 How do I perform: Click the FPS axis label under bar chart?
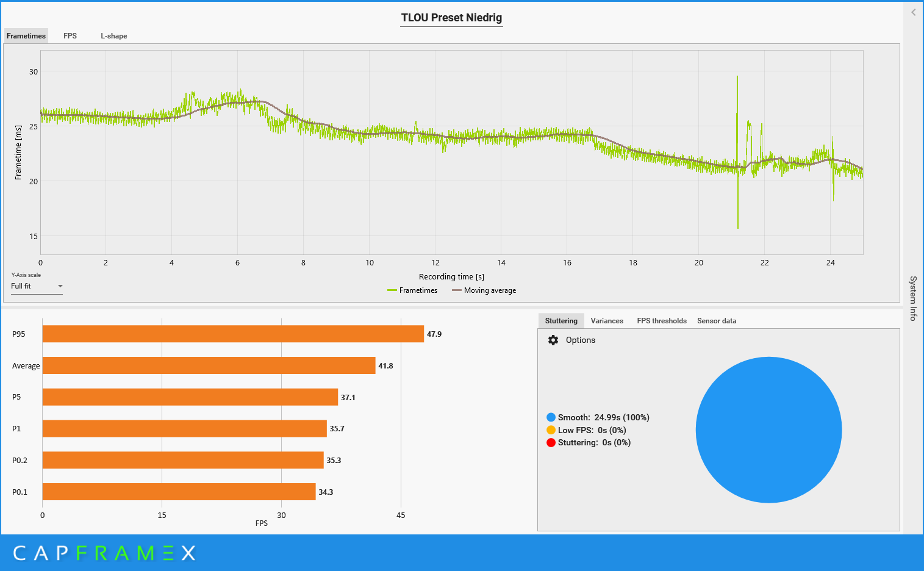262,523
